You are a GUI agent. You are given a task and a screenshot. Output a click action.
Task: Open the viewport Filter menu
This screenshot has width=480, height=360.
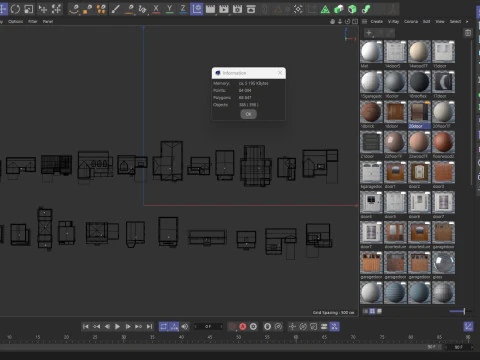33,21
